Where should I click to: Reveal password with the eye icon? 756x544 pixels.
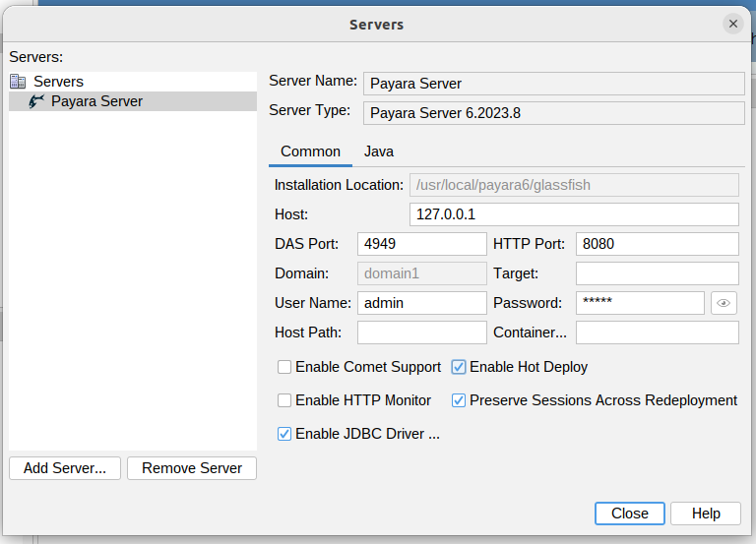(724, 303)
